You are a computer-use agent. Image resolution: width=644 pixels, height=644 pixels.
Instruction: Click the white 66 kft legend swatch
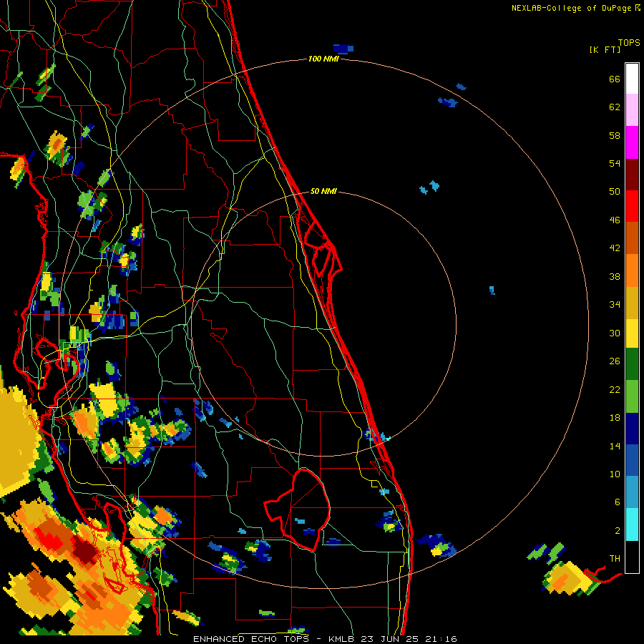[632, 79]
